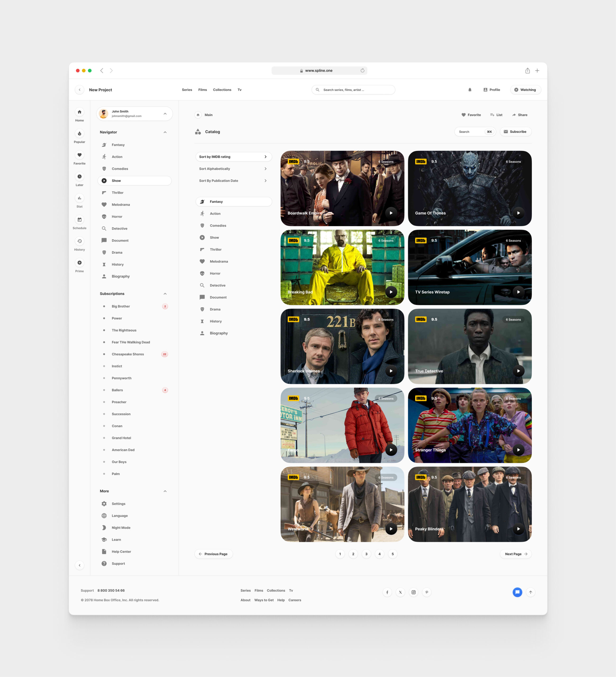Open Series in top navigation

pyautogui.click(x=187, y=90)
